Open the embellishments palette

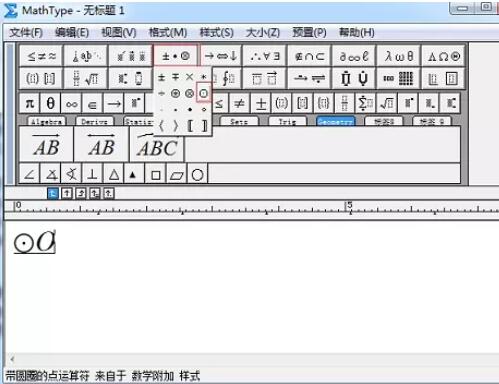pyautogui.click(x=131, y=56)
